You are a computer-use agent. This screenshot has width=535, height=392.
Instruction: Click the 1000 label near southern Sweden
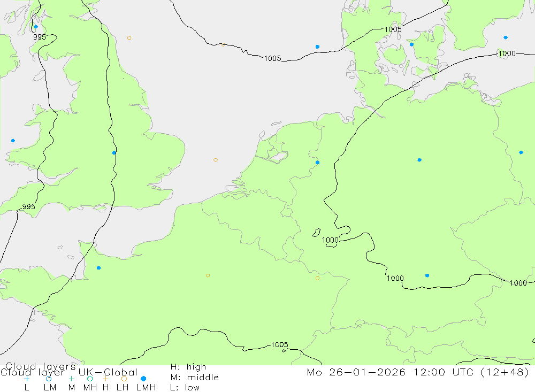(507, 53)
